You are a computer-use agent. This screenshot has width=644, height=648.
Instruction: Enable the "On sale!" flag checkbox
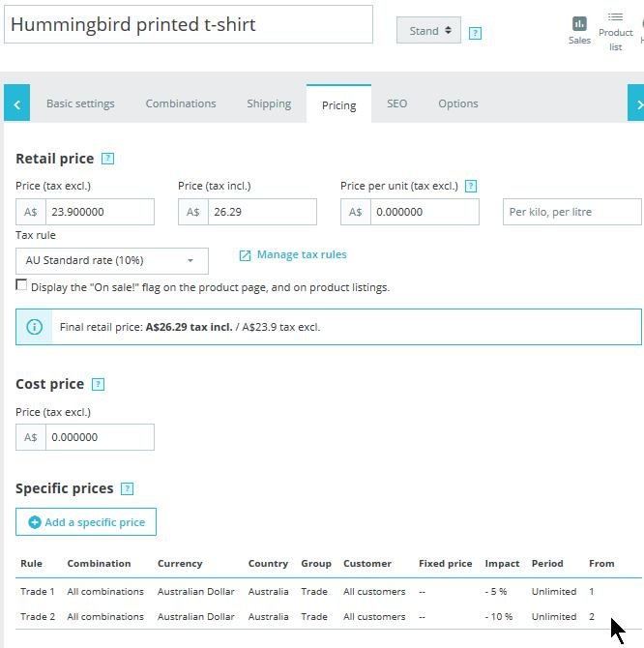[21, 285]
